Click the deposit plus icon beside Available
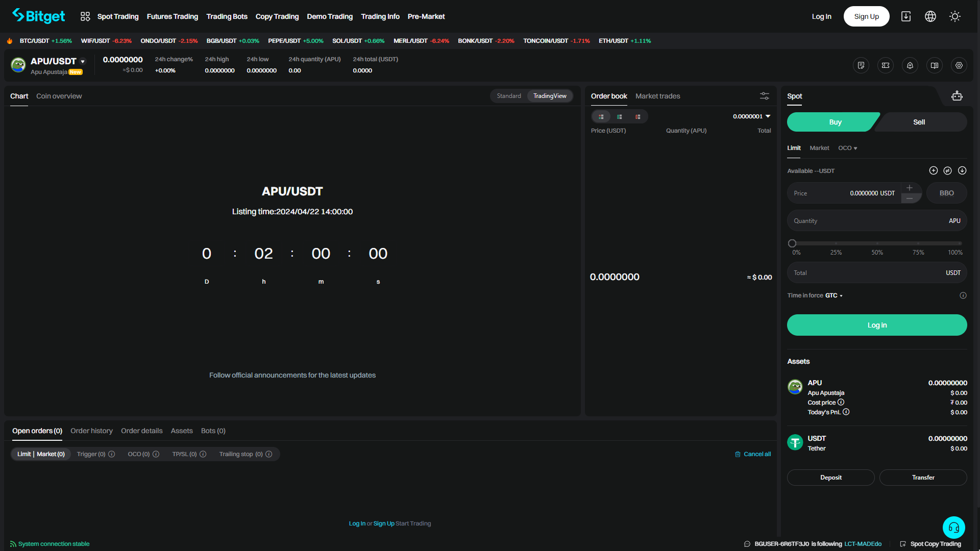This screenshot has height=551, width=980. (933, 170)
